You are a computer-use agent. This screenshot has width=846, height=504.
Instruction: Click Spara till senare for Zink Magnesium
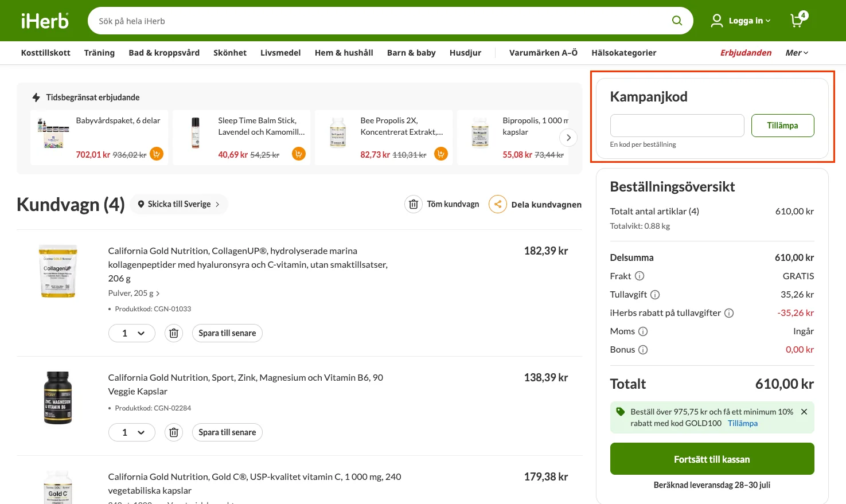click(227, 432)
